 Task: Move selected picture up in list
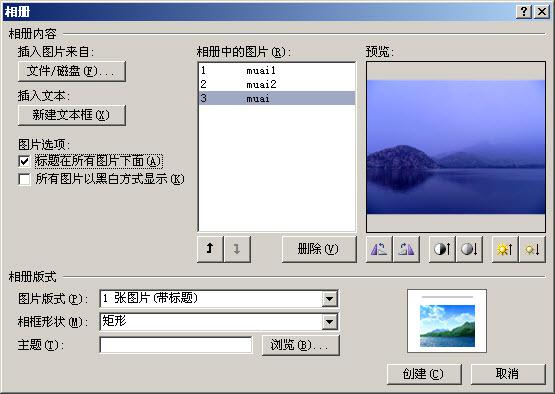[x=210, y=249]
